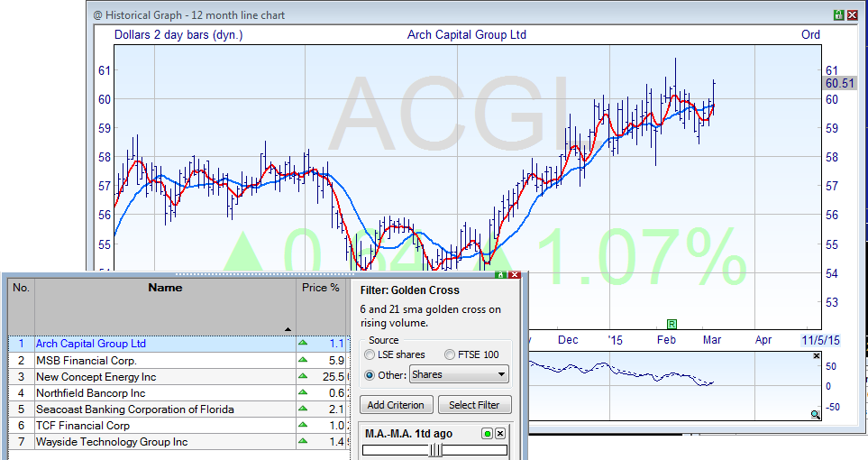The height and width of the screenshot is (460, 868).
Task: Click the M.A.-M.A. criterion slider handle
Action: coord(436,450)
